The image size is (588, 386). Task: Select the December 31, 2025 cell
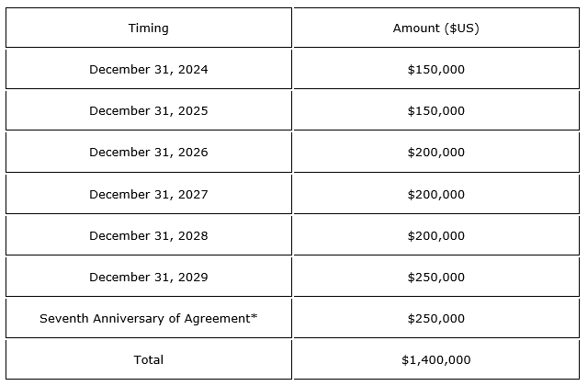point(149,110)
